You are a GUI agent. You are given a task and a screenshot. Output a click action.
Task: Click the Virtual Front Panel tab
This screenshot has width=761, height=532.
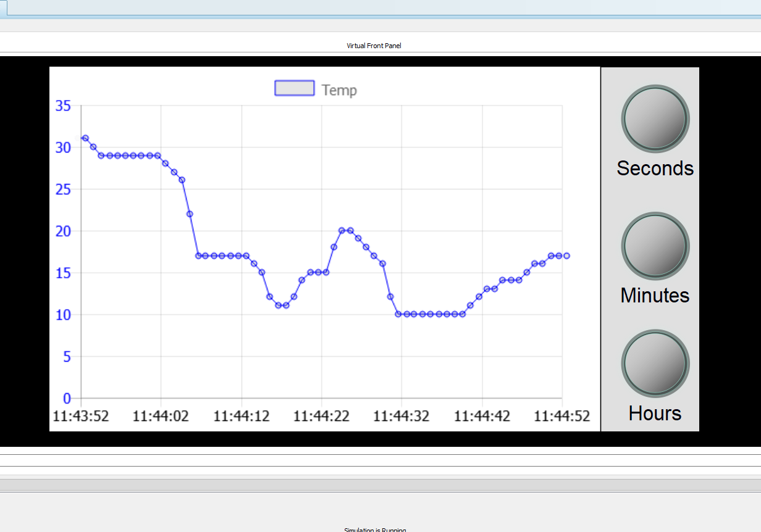coord(374,45)
